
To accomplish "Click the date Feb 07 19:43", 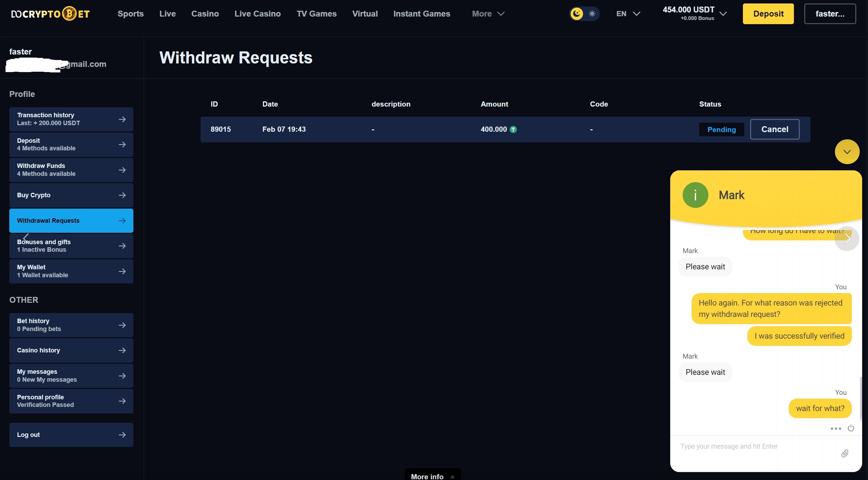I will click(284, 129).
